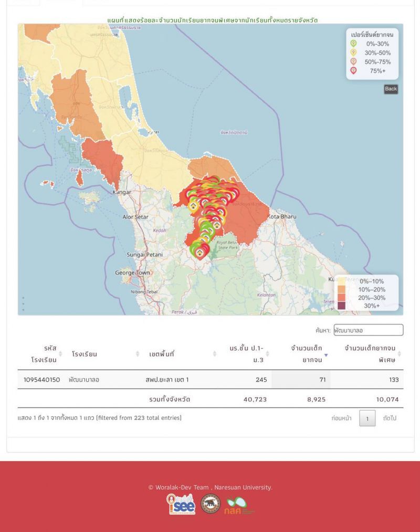Click the 0%–10% color swatch in legend
Screen dimensions: 420x532
tap(341, 281)
